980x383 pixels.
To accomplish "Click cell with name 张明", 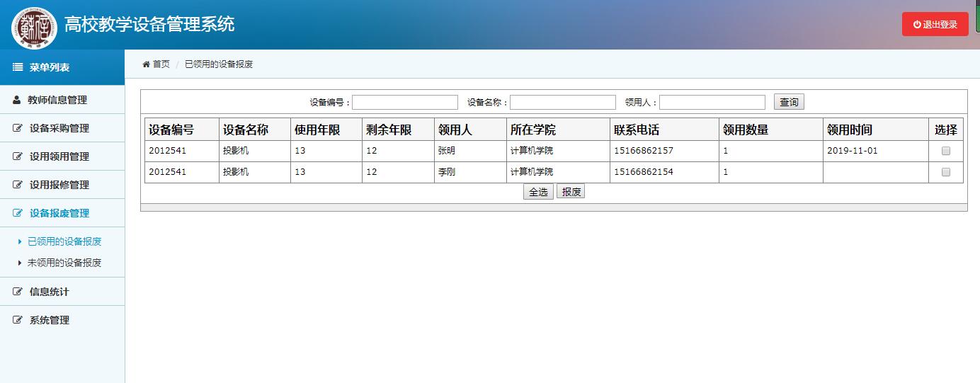I will click(447, 151).
